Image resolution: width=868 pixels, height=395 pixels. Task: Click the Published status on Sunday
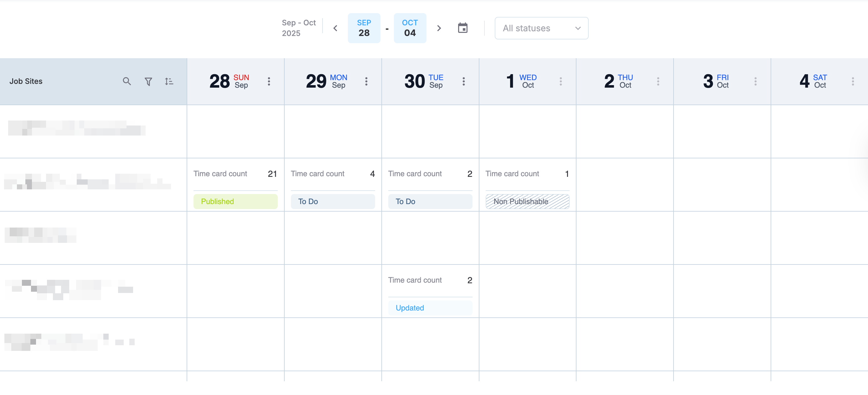[x=235, y=201]
